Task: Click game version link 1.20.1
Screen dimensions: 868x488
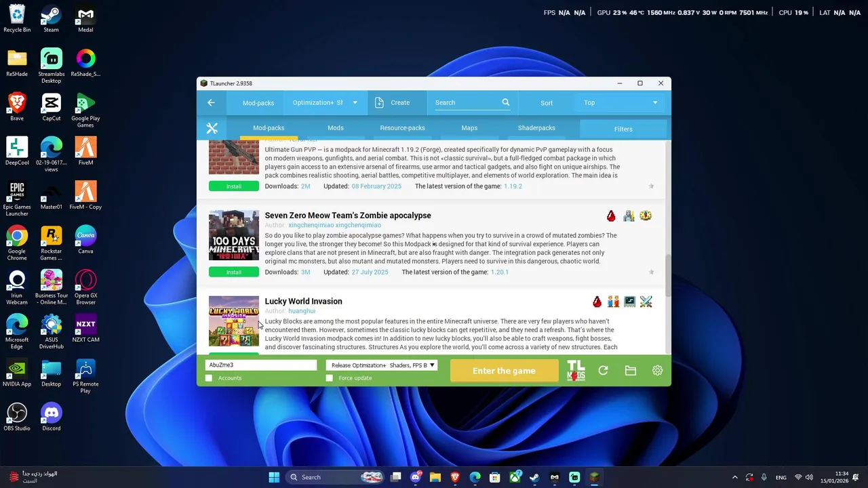Action: pos(499,272)
